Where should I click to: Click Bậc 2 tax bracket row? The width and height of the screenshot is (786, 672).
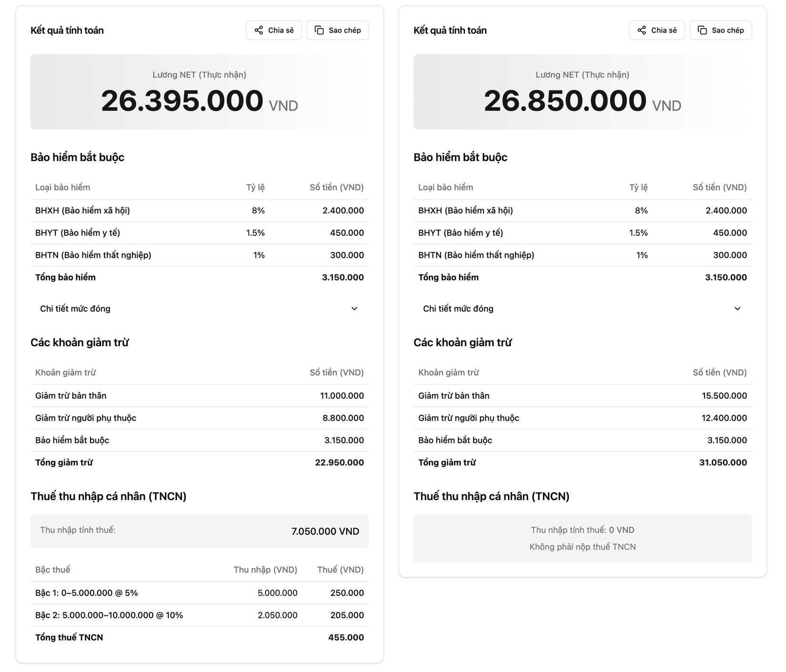pos(199,615)
